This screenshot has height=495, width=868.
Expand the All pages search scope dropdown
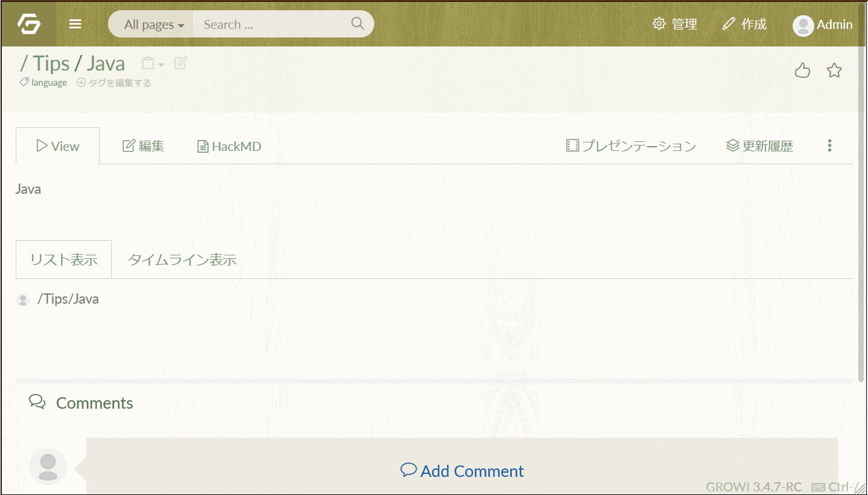[153, 25]
